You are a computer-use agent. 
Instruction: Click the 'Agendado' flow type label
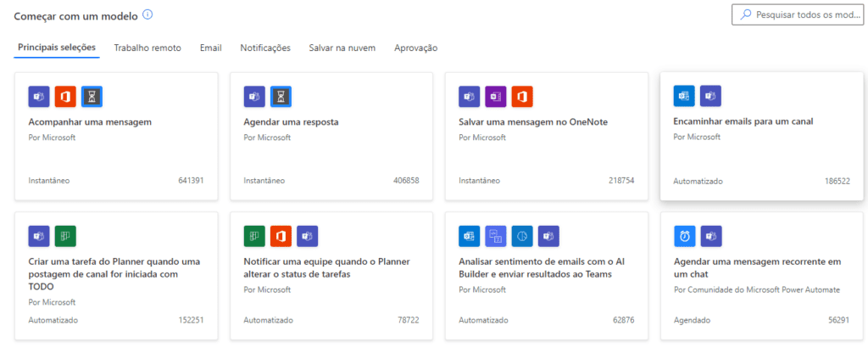click(692, 320)
